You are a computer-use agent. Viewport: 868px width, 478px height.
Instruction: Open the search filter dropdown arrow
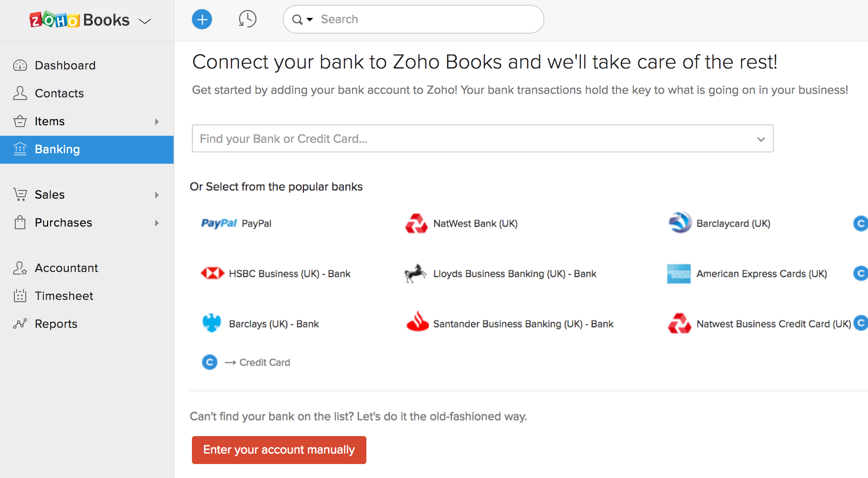click(x=310, y=20)
